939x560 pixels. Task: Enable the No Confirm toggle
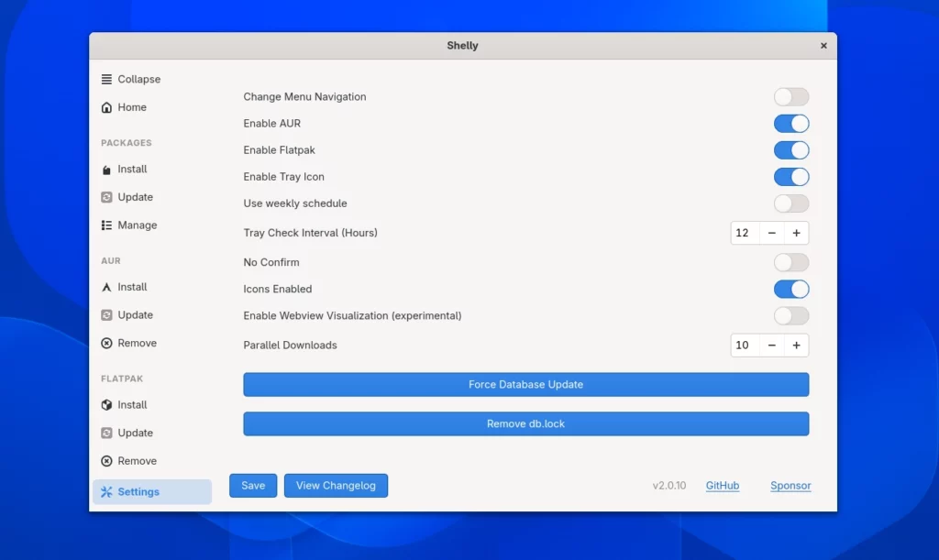tap(790, 262)
